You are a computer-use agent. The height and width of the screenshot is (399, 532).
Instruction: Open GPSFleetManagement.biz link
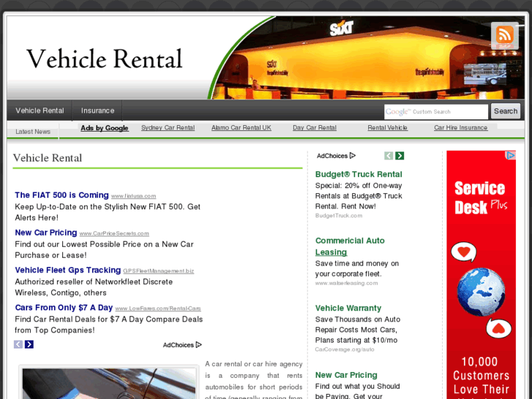coord(159,271)
